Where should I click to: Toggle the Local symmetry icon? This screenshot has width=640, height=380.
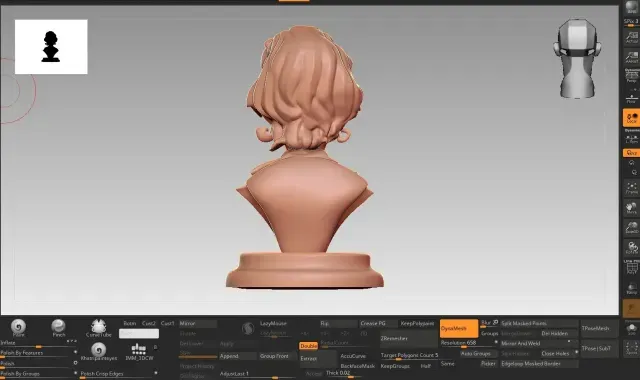click(x=631, y=118)
